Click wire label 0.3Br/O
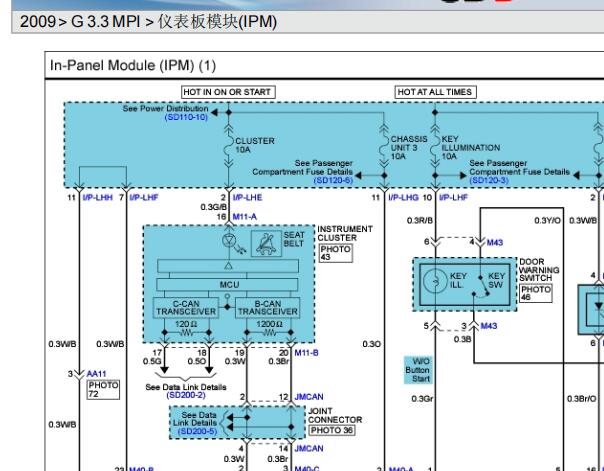The image size is (604, 471). click(x=582, y=399)
